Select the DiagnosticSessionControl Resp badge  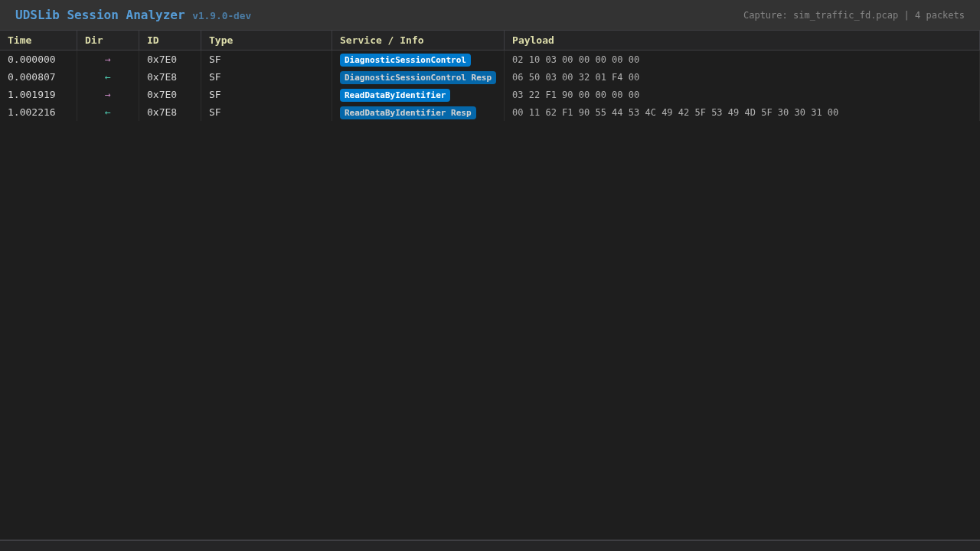[418, 77]
